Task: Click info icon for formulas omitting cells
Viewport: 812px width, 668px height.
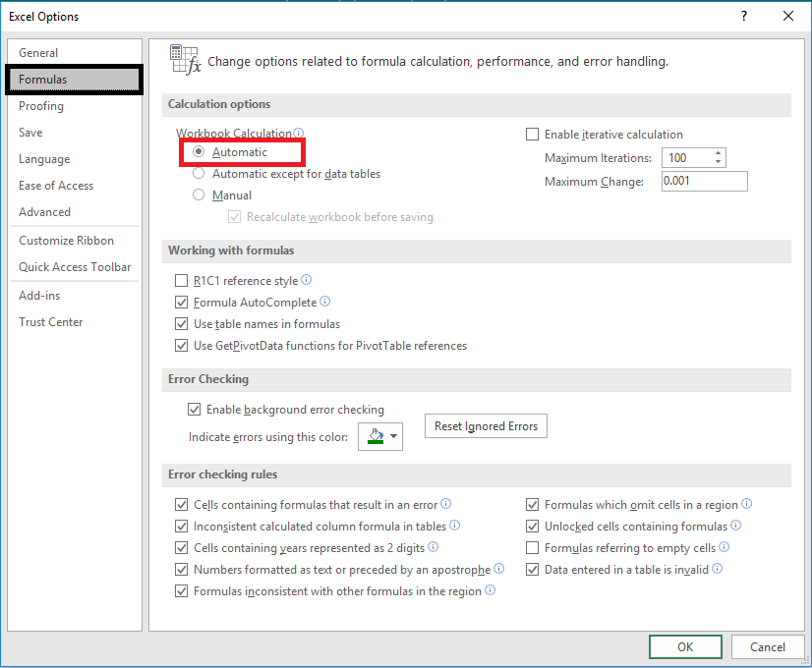Action: (747, 504)
